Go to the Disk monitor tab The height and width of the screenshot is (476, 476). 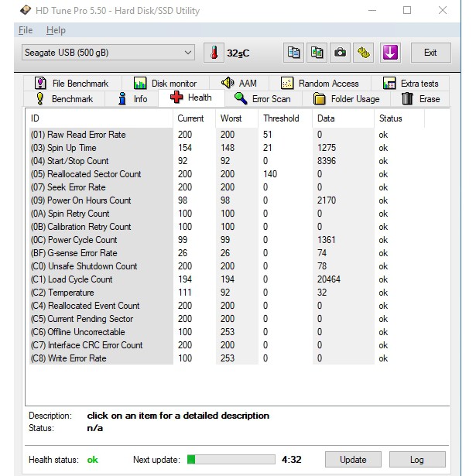coord(164,84)
